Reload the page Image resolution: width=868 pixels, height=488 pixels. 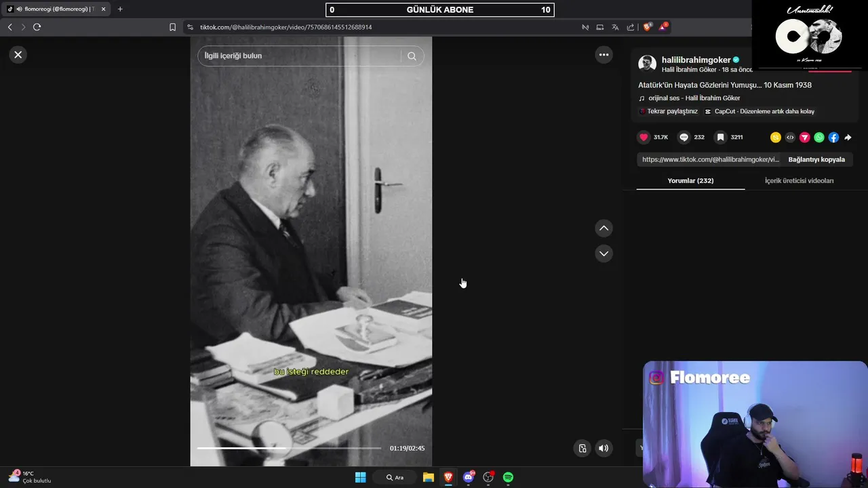click(37, 27)
